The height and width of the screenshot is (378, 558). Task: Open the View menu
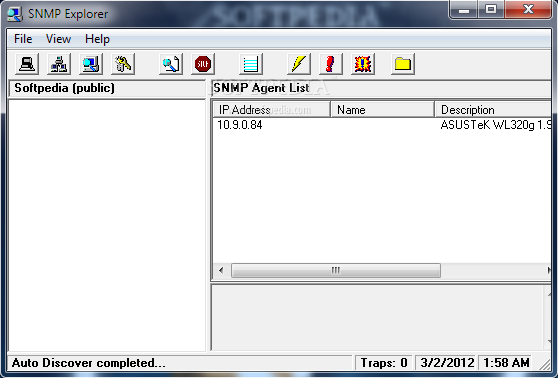[x=58, y=39]
